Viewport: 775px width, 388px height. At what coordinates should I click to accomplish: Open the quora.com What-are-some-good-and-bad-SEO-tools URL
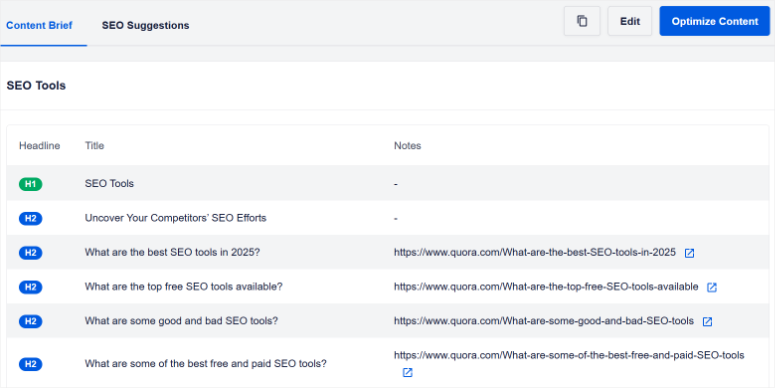[x=544, y=321]
